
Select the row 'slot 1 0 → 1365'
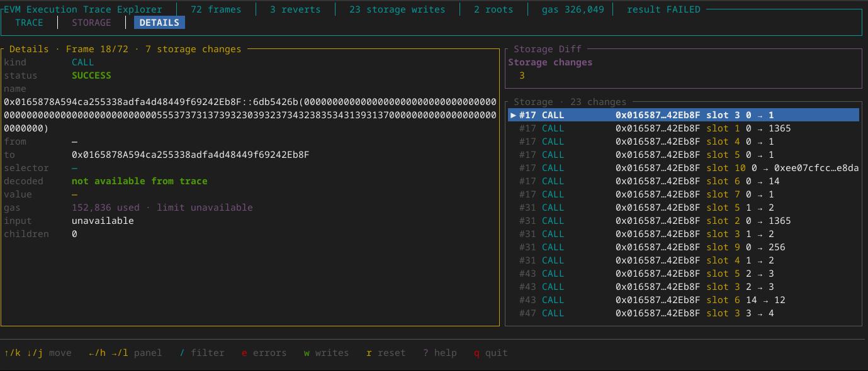(x=684, y=128)
